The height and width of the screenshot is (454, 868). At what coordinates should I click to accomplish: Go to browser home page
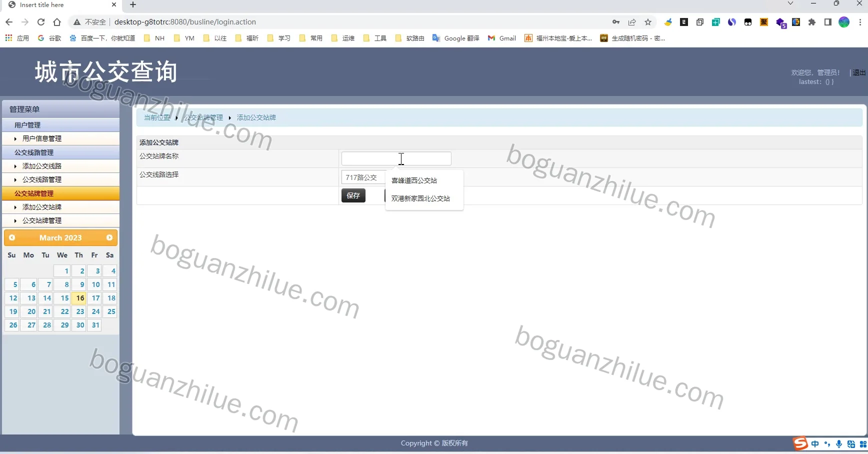57,22
